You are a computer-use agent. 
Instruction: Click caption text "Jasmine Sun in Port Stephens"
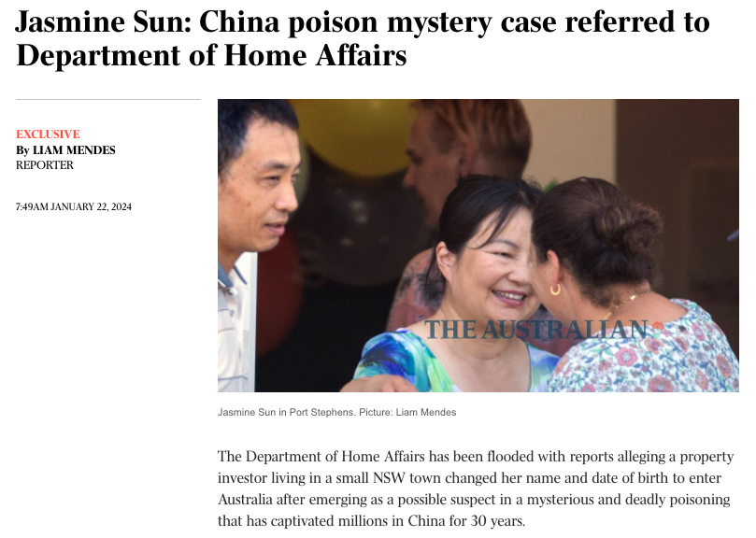(x=286, y=412)
